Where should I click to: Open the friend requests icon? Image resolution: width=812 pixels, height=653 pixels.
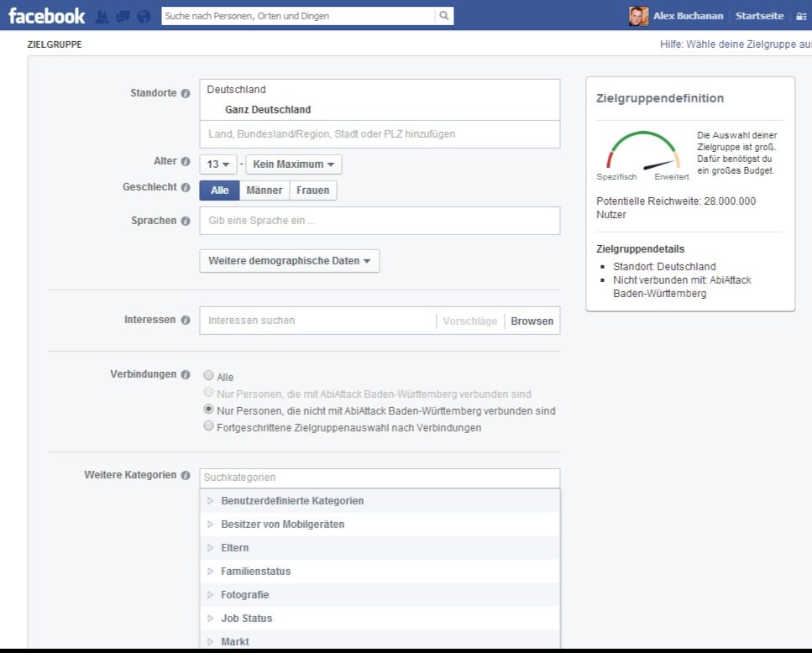tap(102, 16)
